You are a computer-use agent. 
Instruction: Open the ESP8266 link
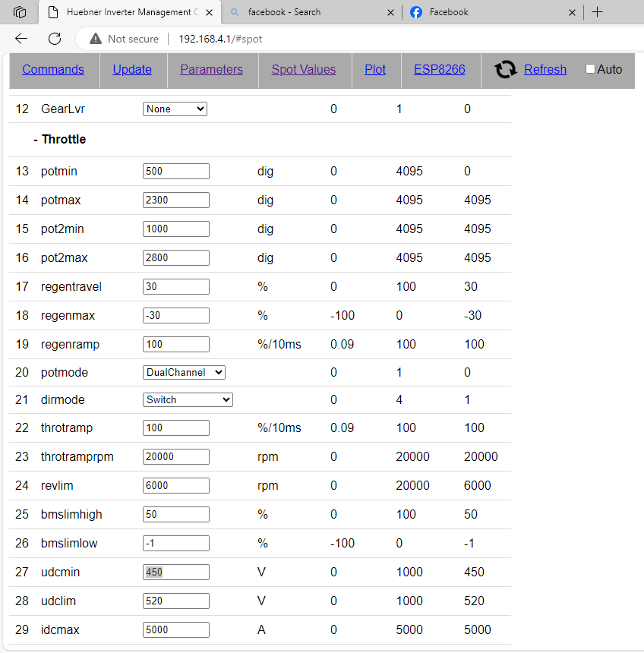pyautogui.click(x=440, y=70)
